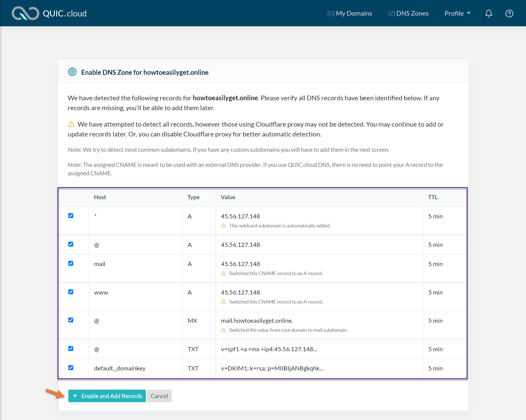Cancel enabling the DNS zone
The height and width of the screenshot is (420, 526).
159,396
